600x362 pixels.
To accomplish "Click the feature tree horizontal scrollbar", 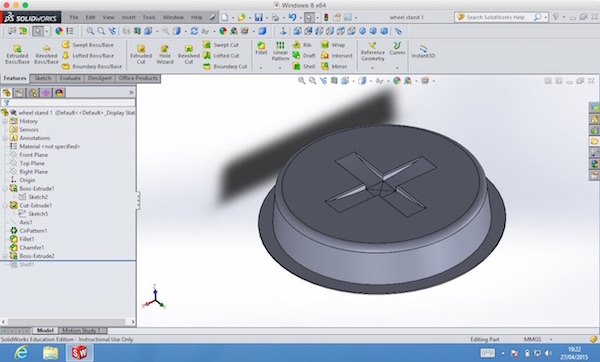I will pyautogui.click(x=68, y=322).
